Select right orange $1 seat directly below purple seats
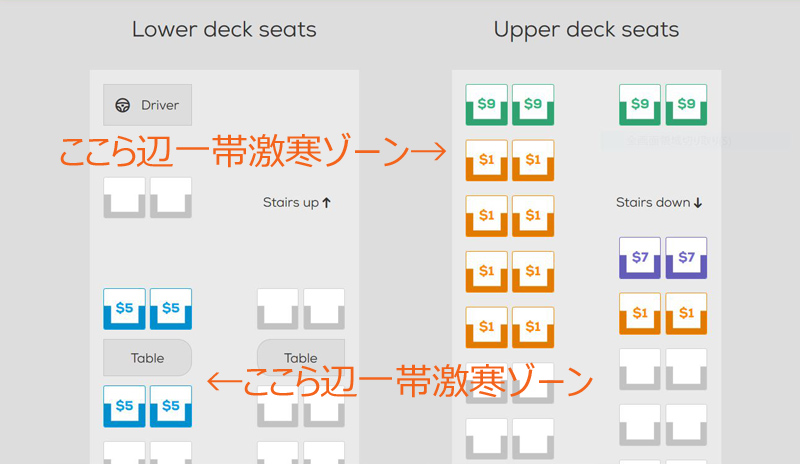The width and height of the screenshot is (800, 464). [686, 313]
